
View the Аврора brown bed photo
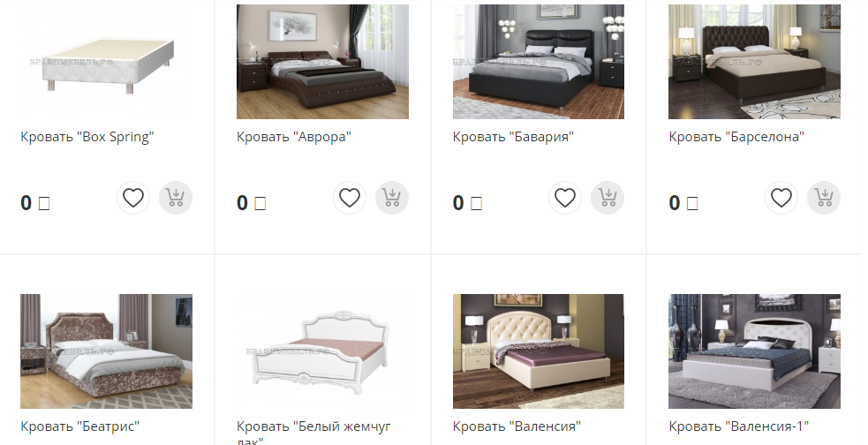click(322, 62)
